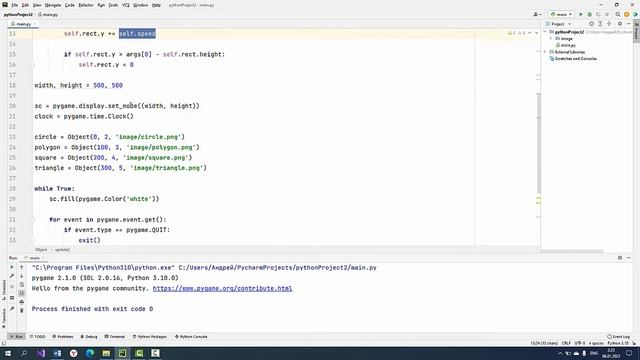Open Yandex Browser from the taskbar
This screenshot has width=640, height=360.
[73, 353]
